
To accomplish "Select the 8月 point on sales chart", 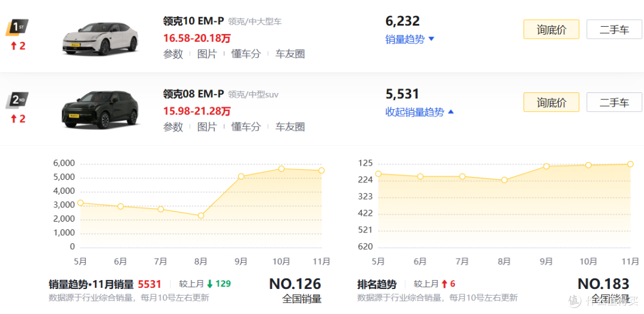I will pos(201,216).
